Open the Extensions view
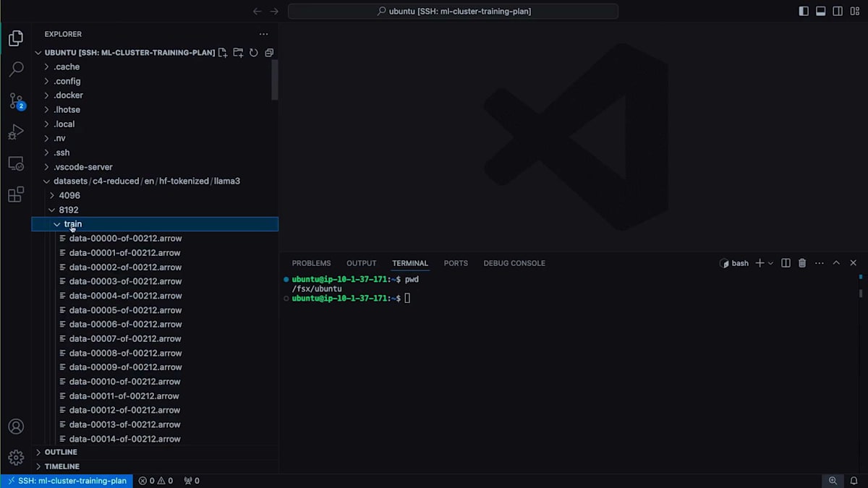This screenshot has width=868, height=488. coord(16,194)
